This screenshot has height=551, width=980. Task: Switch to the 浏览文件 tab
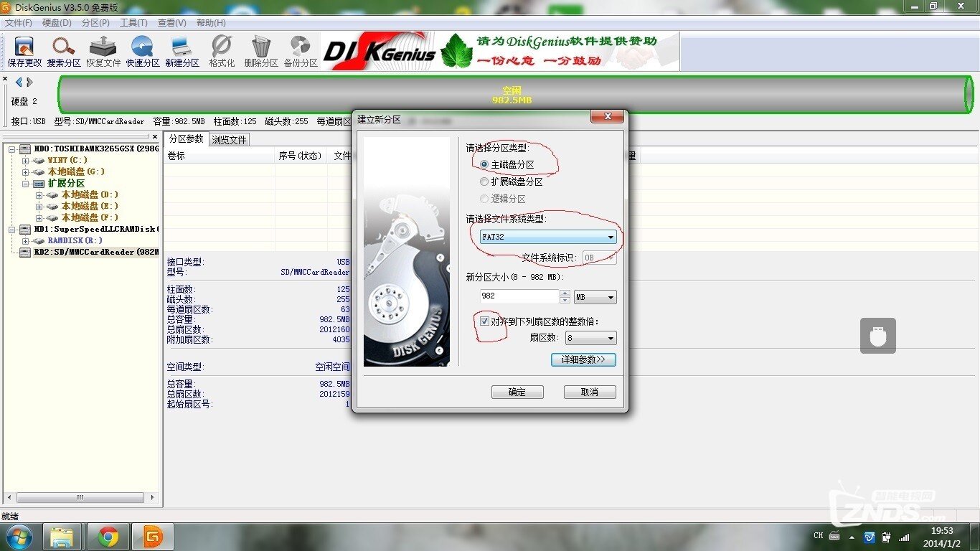coord(230,140)
